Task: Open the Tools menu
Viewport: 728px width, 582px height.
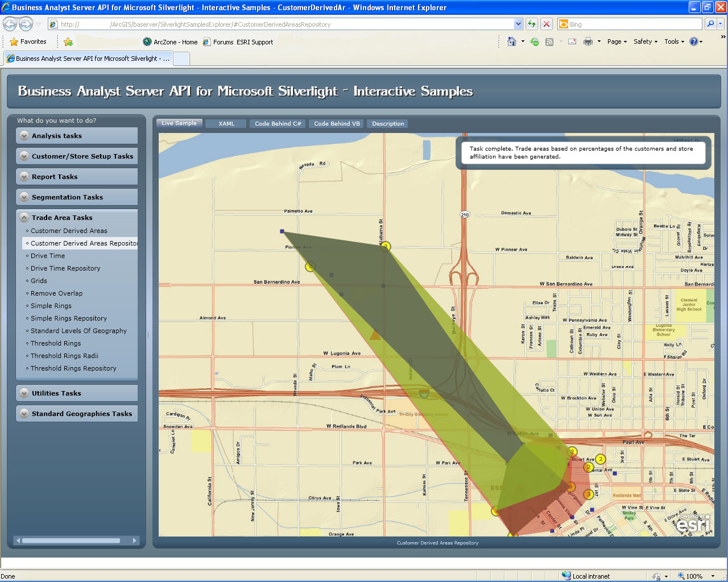Action: (675, 41)
